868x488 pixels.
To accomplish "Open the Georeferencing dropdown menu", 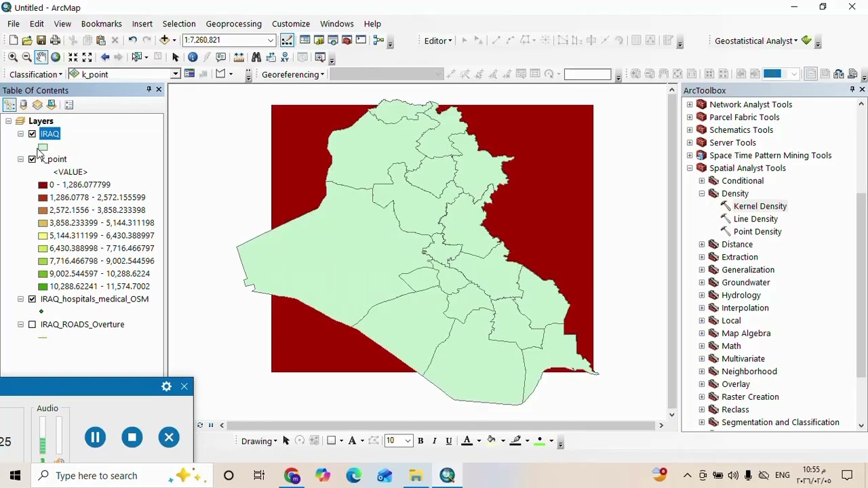I will 293,75.
